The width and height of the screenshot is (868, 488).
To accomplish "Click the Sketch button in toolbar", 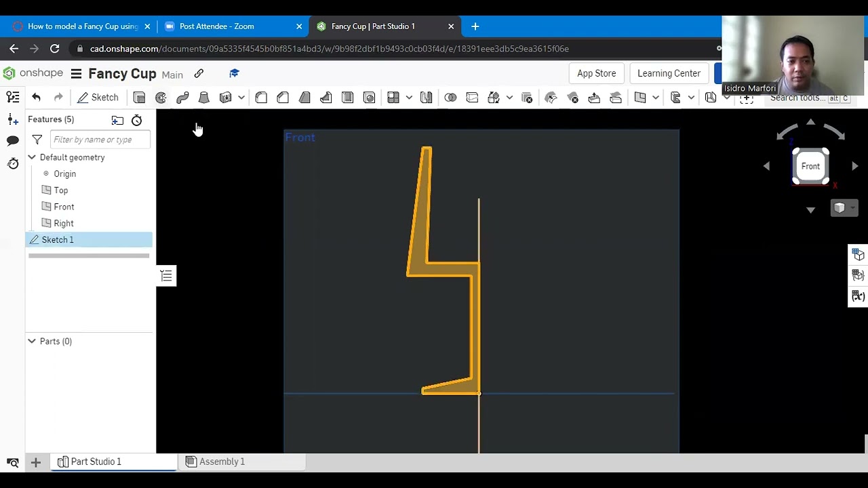I will 98,98.
